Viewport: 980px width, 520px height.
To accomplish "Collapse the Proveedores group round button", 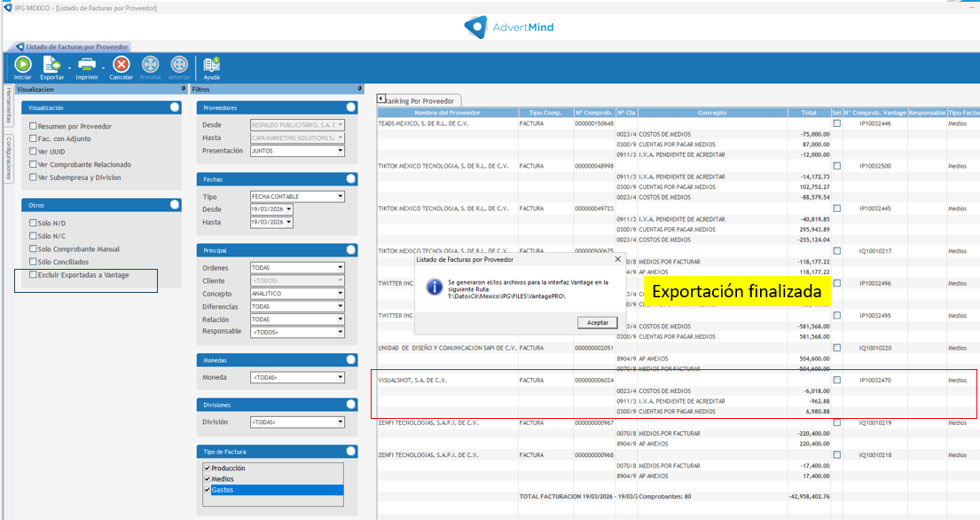I will pyautogui.click(x=351, y=107).
